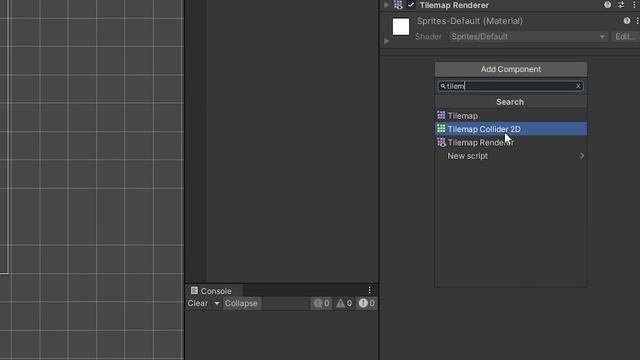Image resolution: width=640 pixels, height=360 pixels.
Task: Toggle console warning messages filter
Action: coord(344,303)
